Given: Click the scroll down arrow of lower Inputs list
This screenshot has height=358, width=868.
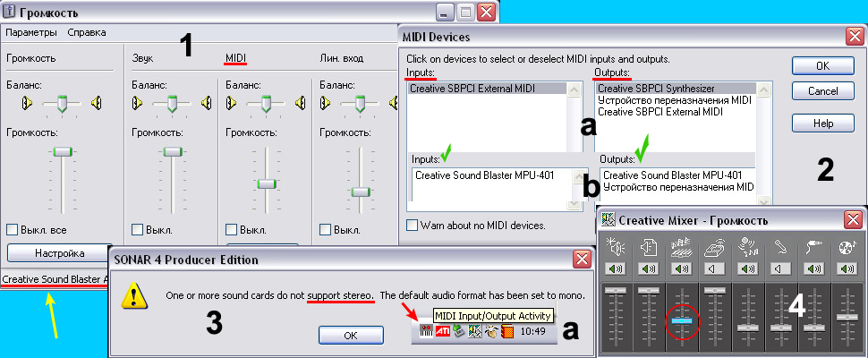Looking at the screenshot, I should [574, 204].
